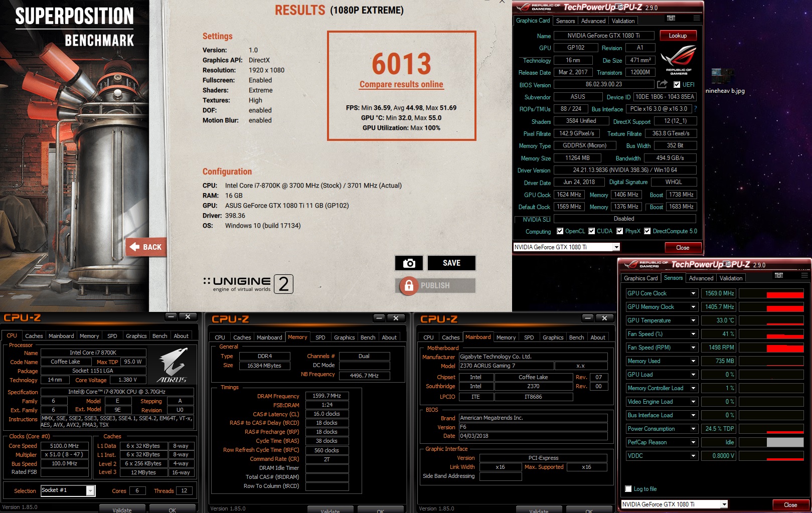Open the GPU-Z Graphics Card hamburger menu

click(x=696, y=19)
